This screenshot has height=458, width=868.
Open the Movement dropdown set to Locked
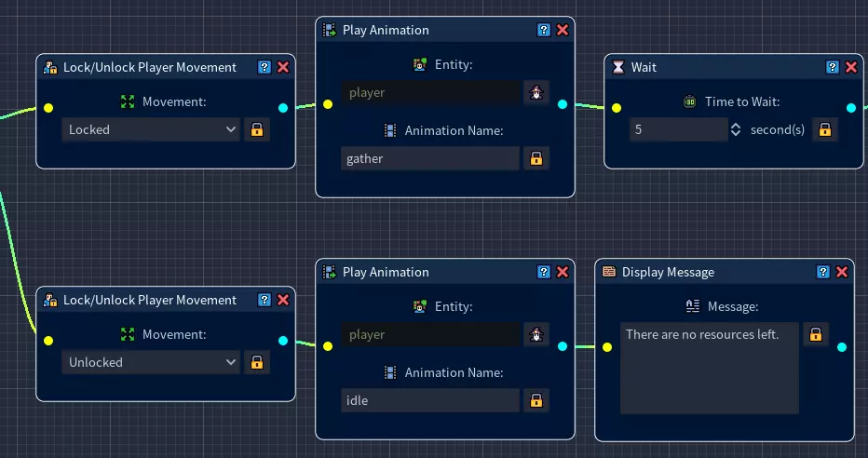click(x=151, y=129)
